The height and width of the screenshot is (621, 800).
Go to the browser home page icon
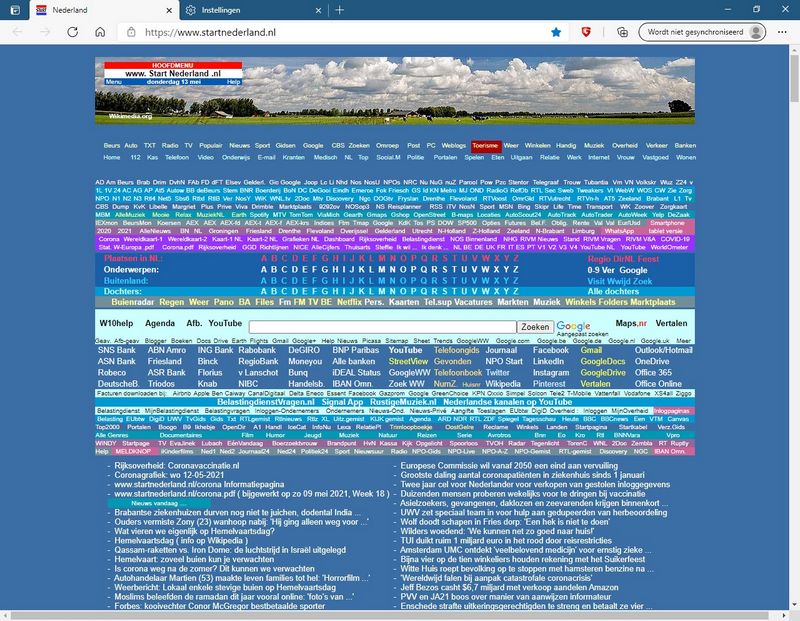100,32
